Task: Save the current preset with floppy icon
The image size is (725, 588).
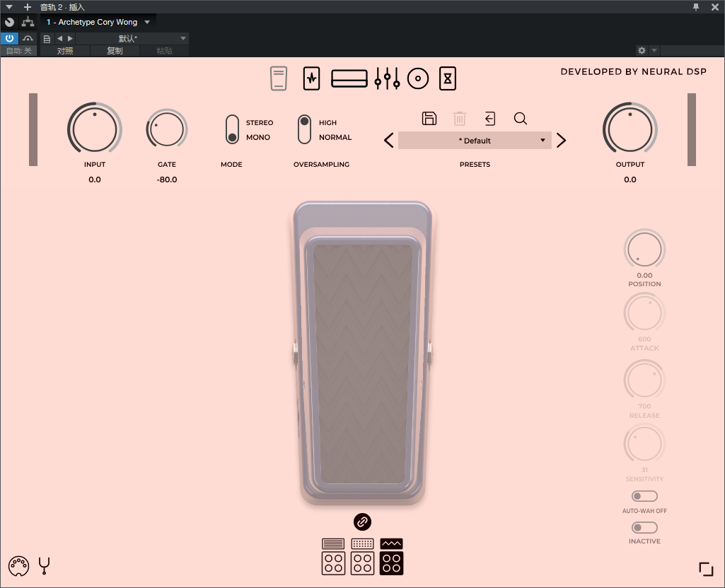Action: (x=429, y=118)
